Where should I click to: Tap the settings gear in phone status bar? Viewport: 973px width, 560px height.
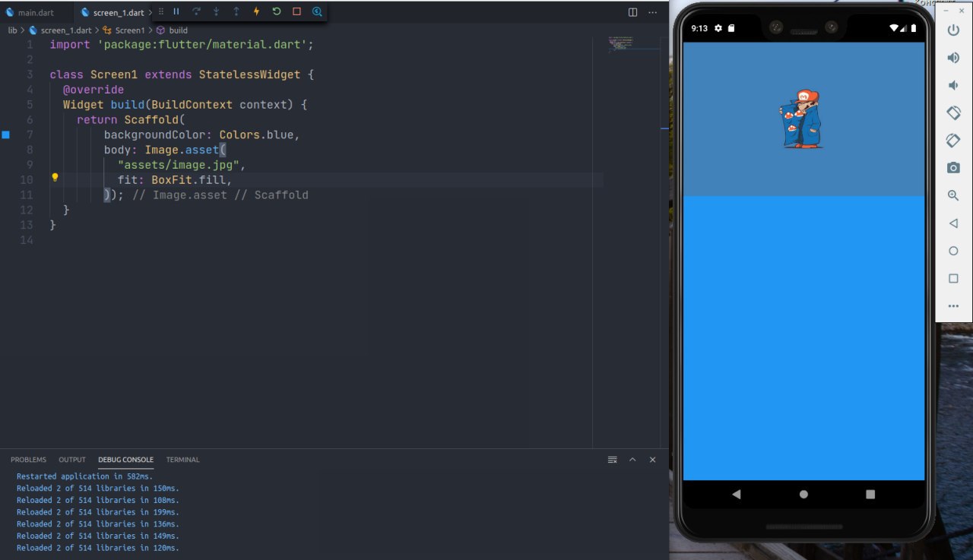coord(718,28)
